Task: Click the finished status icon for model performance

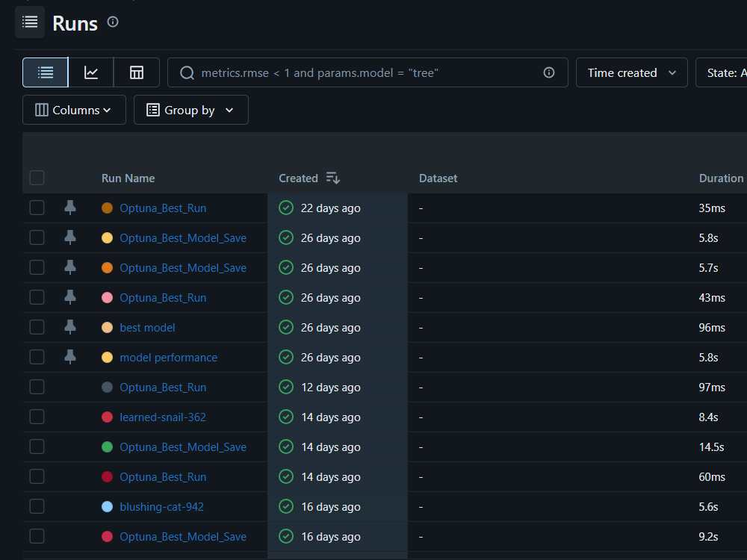Action: [x=286, y=357]
